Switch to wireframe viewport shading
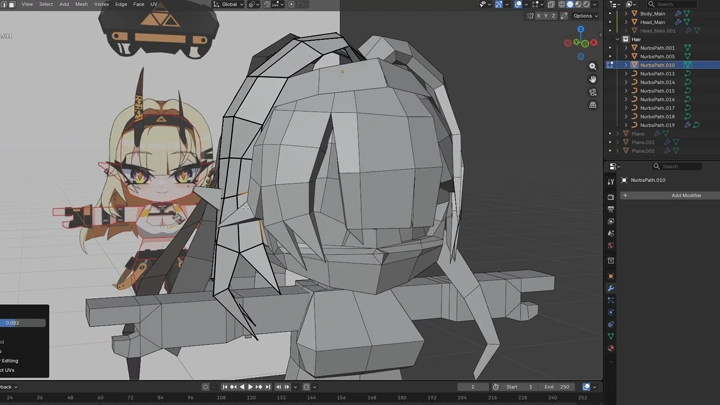 (562, 4)
